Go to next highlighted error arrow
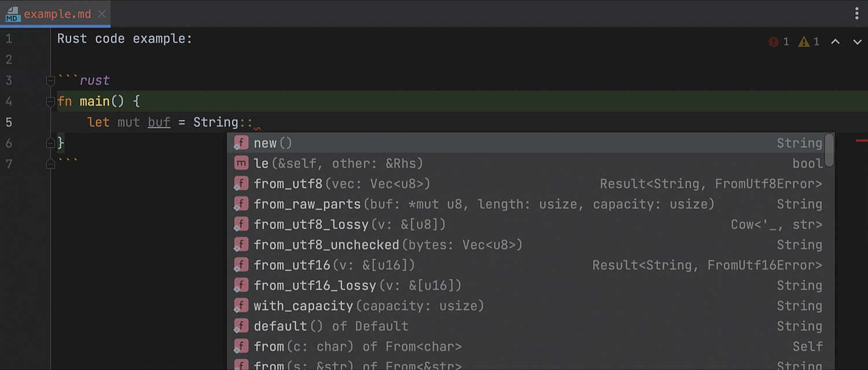The image size is (868, 370). pos(857,42)
